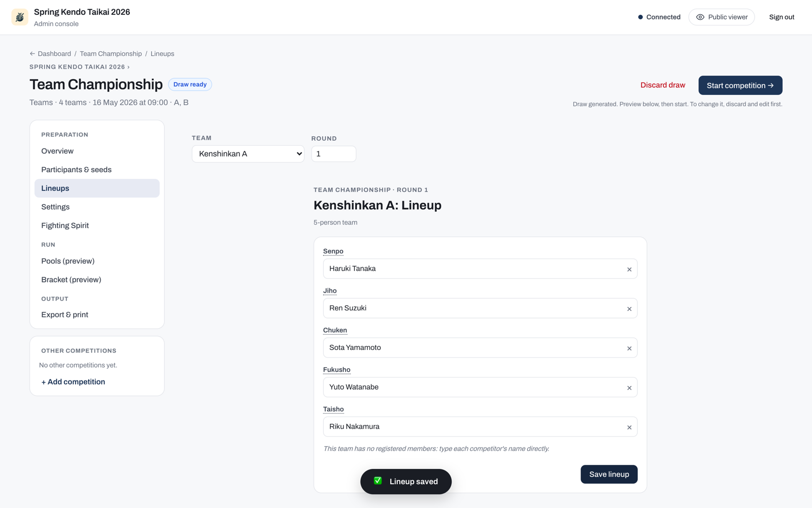Save the Kenshinkan A lineup
This screenshot has height=508, width=812.
tap(609, 474)
